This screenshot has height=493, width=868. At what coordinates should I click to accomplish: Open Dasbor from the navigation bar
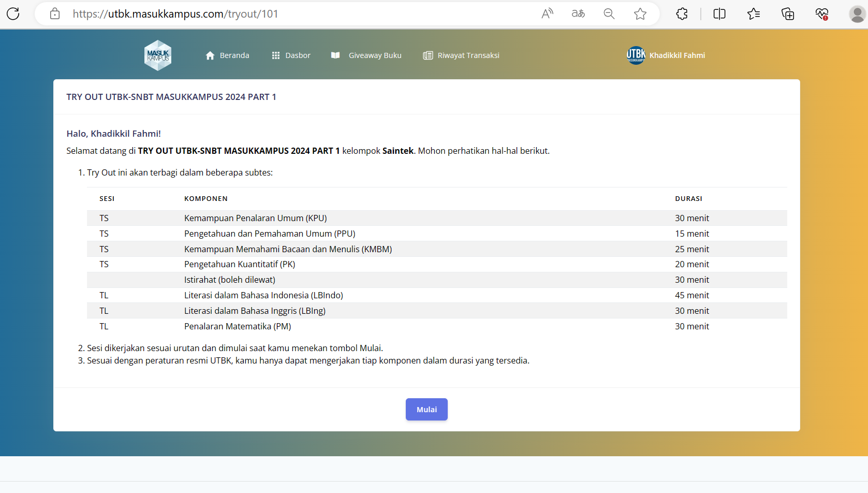(291, 55)
